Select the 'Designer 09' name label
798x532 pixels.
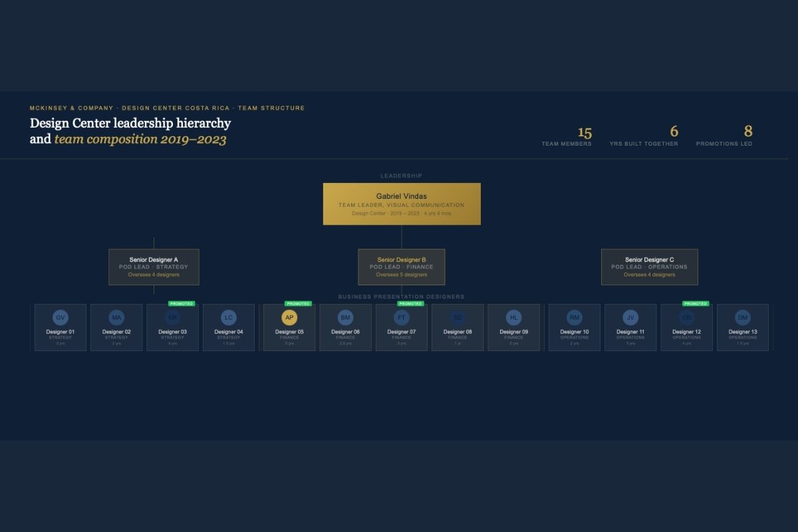(513, 332)
